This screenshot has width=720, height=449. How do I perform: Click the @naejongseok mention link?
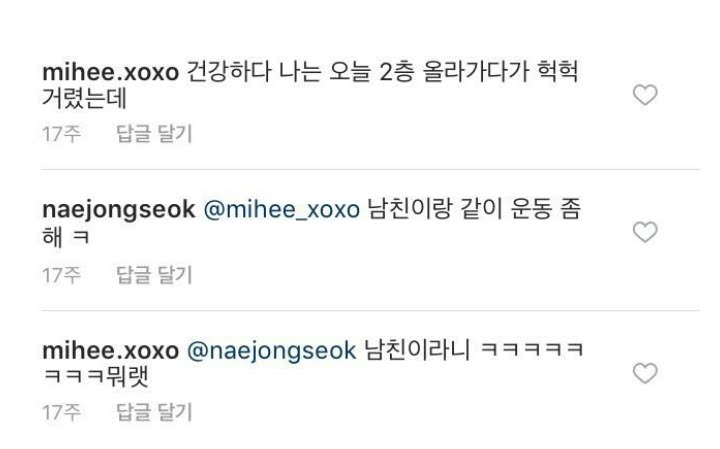point(271,351)
